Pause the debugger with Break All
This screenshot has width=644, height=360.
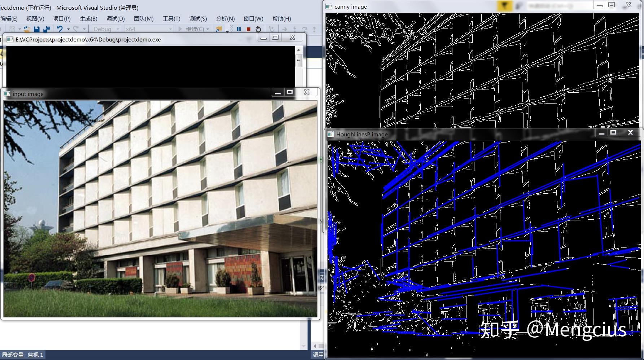[239, 29]
